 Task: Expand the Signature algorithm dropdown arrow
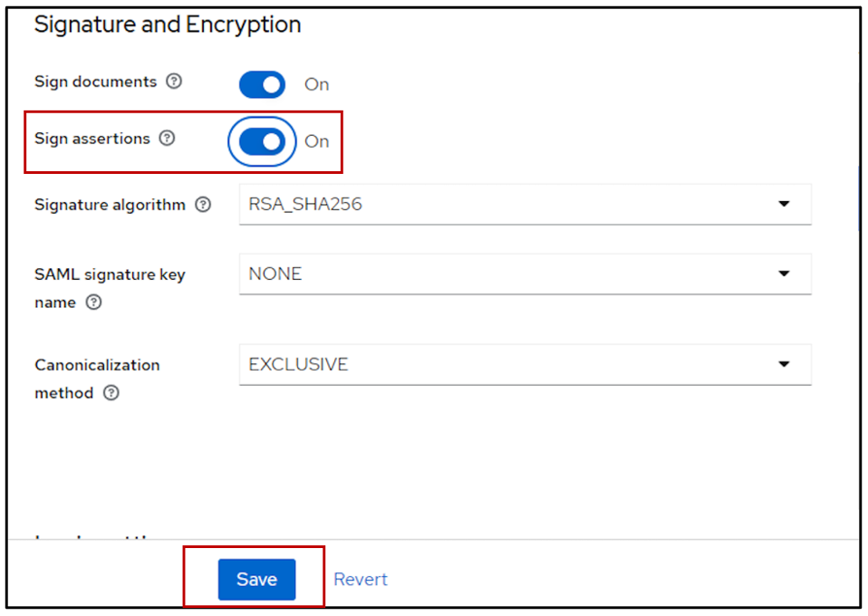coord(784,205)
